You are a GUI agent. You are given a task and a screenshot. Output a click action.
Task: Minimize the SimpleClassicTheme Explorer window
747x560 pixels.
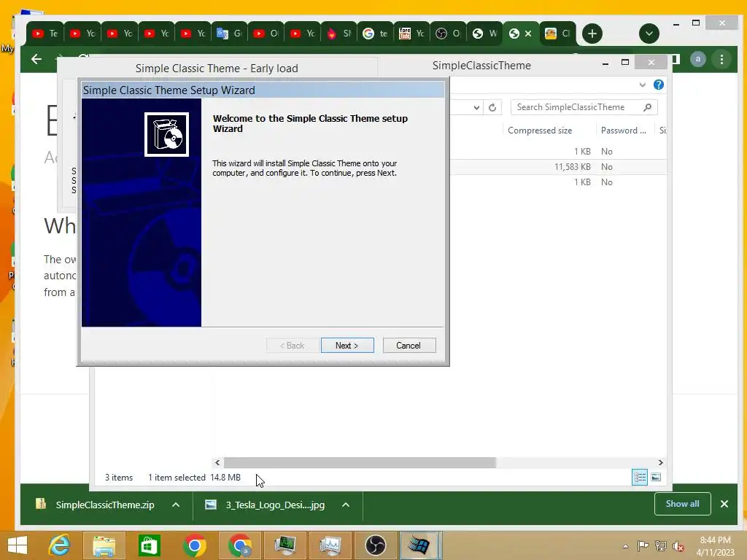(x=605, y=63)
